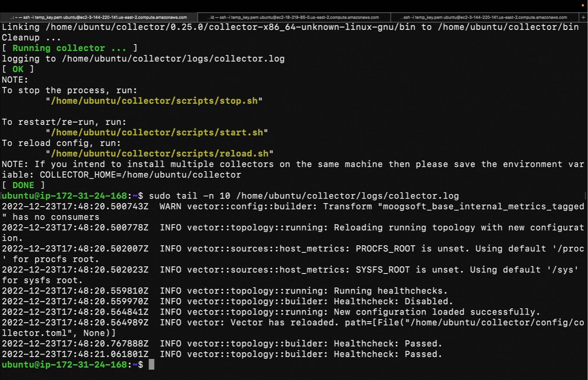Switch to the ec2-18-219-85-0 ssh tab
This screenshot has width=588, height=380.
tap(294, 17)
